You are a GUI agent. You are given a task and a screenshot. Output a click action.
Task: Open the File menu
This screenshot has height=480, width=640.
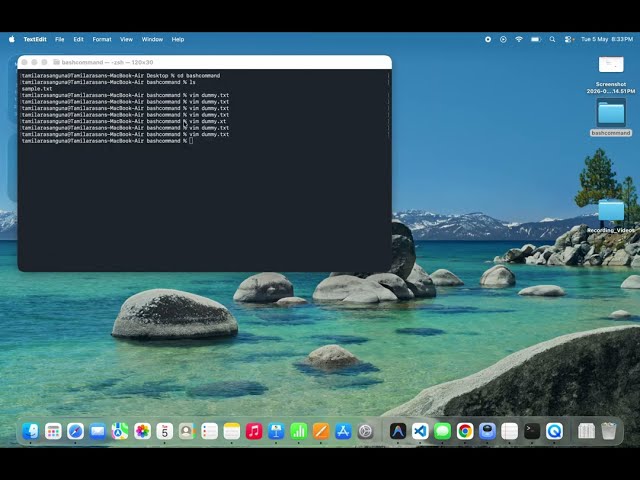tap(60, 39)
